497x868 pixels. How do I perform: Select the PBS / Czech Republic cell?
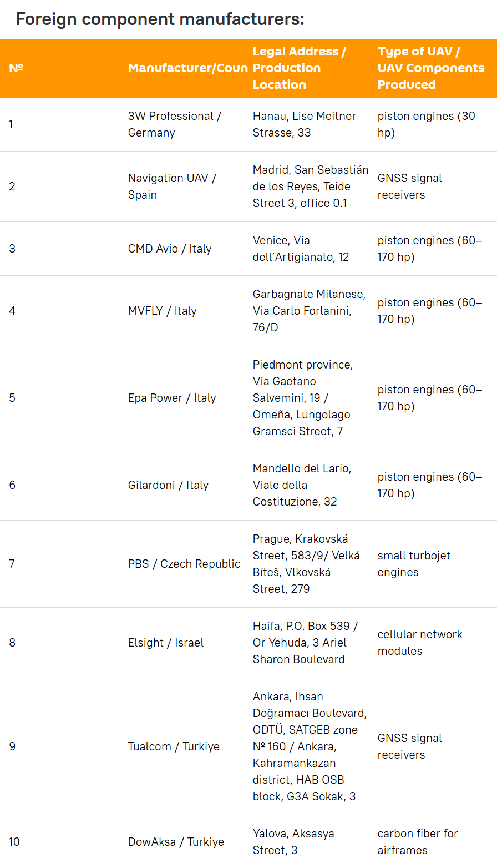click(x=184, y=564)
